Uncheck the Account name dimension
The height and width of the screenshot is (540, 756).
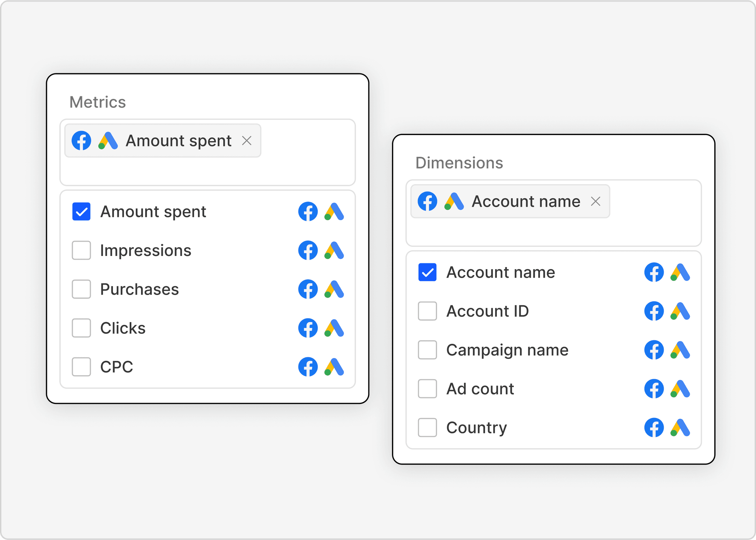(427, 272)
